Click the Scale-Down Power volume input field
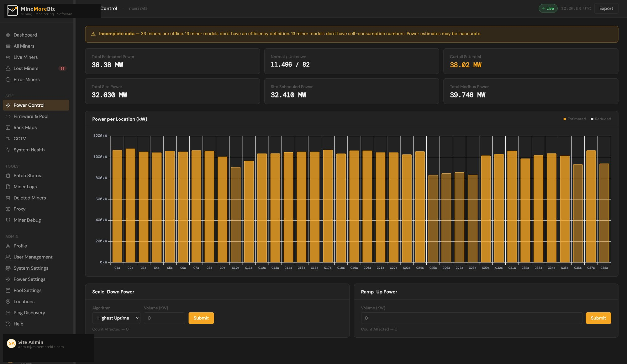This screenshot has height=364, width=627. pyautogui.click(x=164, y=318)
